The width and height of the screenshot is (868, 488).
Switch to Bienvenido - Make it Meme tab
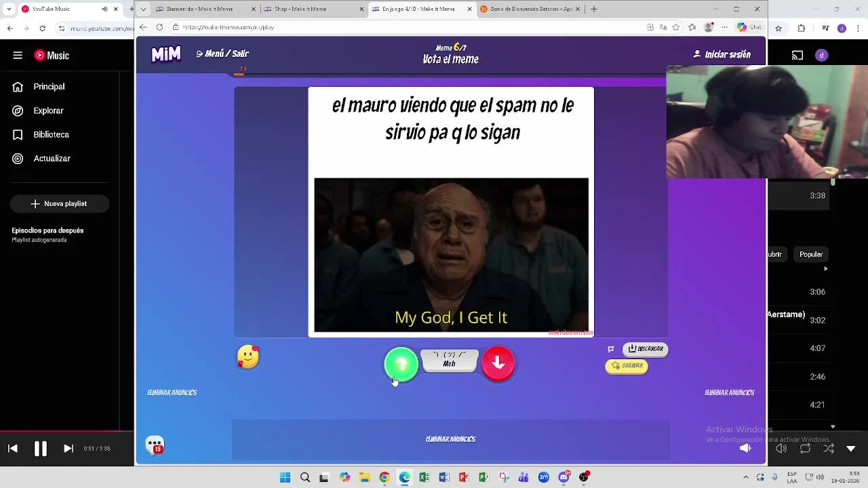pos(206,9)
